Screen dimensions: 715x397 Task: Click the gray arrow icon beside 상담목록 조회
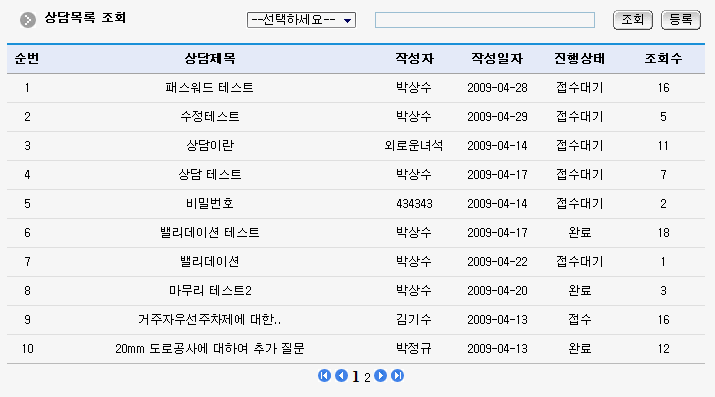[x=28, y=20]
